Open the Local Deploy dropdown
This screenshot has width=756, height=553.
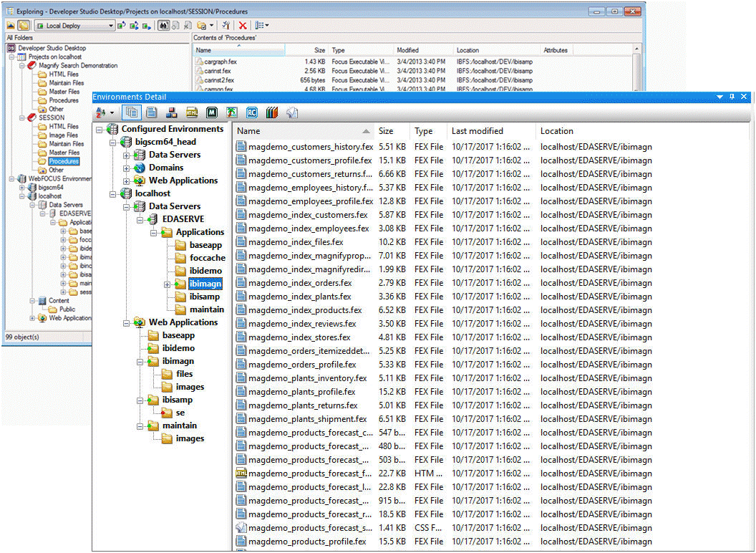tap(112, 26)
